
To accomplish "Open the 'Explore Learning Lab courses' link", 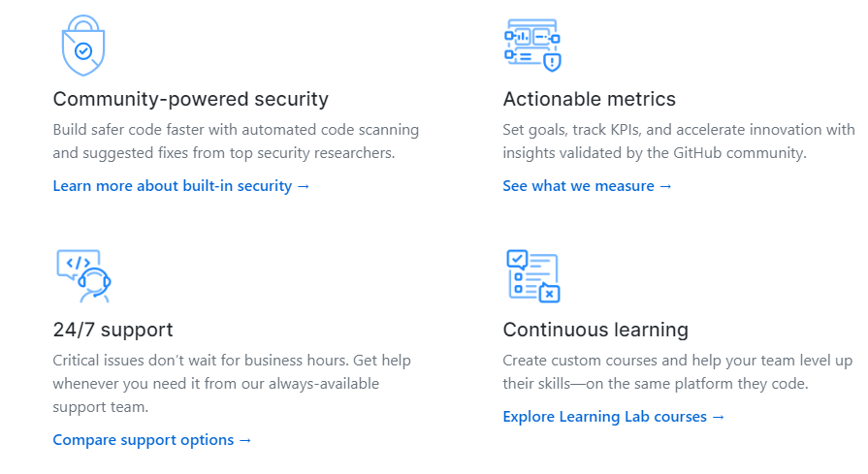I will coord(604,417).
